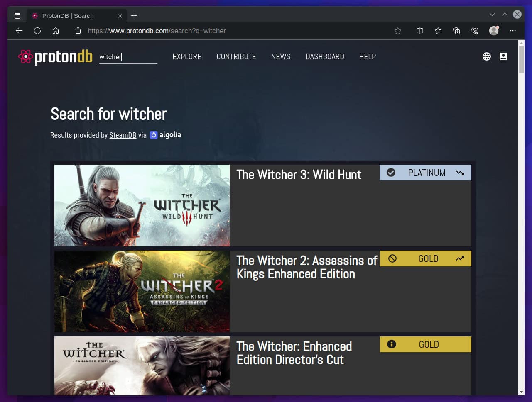Open the Settings and more ellipsis menu
The image size is (532, 402).
tap(513, 31)
